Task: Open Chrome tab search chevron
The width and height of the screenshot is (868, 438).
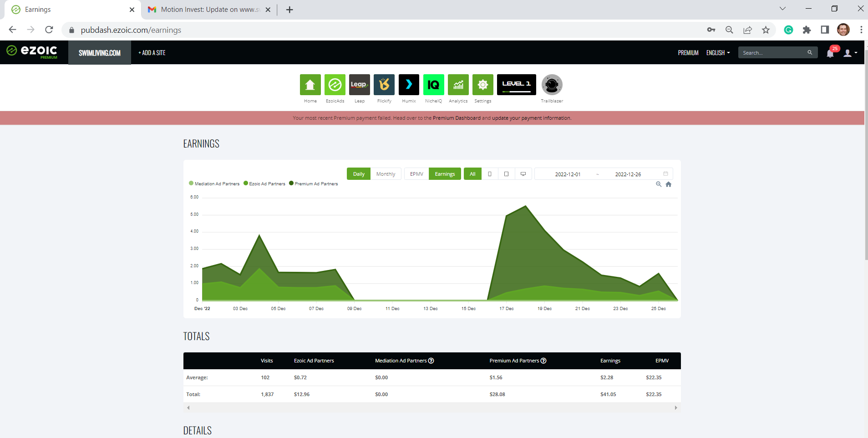Action: [x=782, y=9]
